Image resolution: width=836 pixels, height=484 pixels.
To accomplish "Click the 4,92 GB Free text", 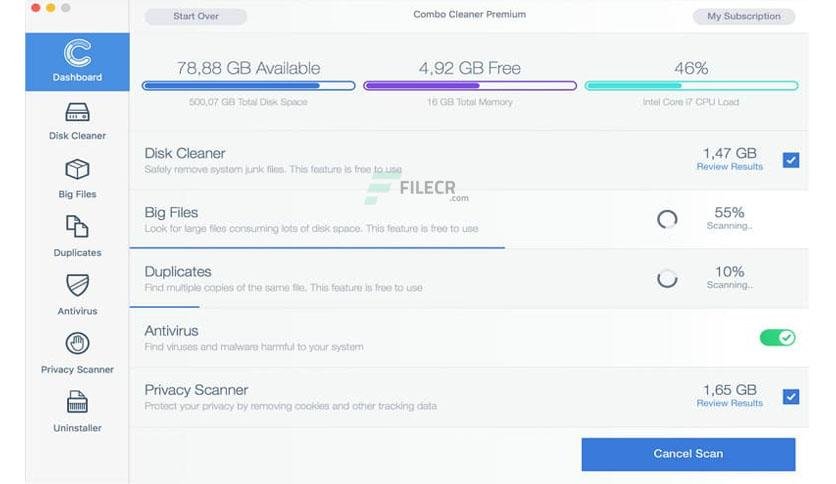I will tap(470, 68).
